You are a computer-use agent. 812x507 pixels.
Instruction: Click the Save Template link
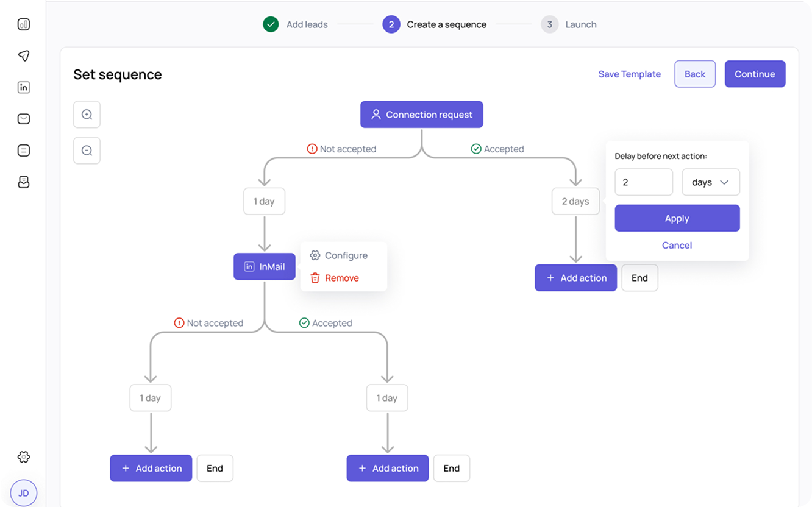point(629,74)
